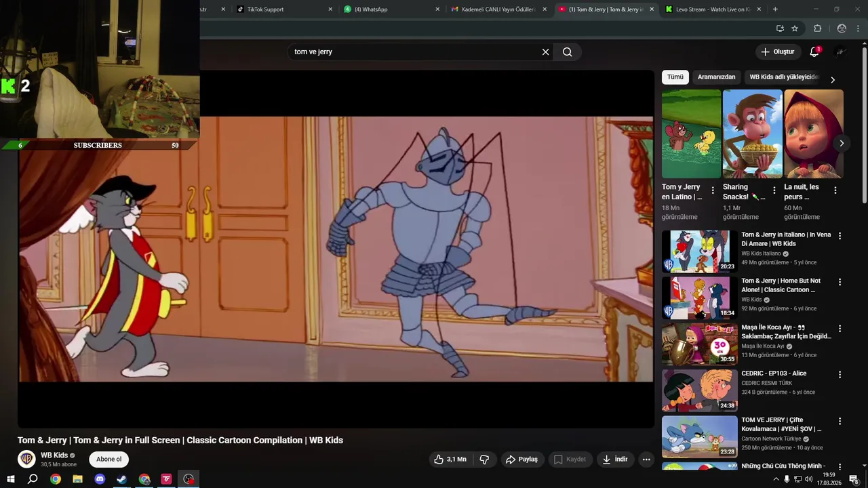Open options for Sharing Snacks short

(774, 190)
